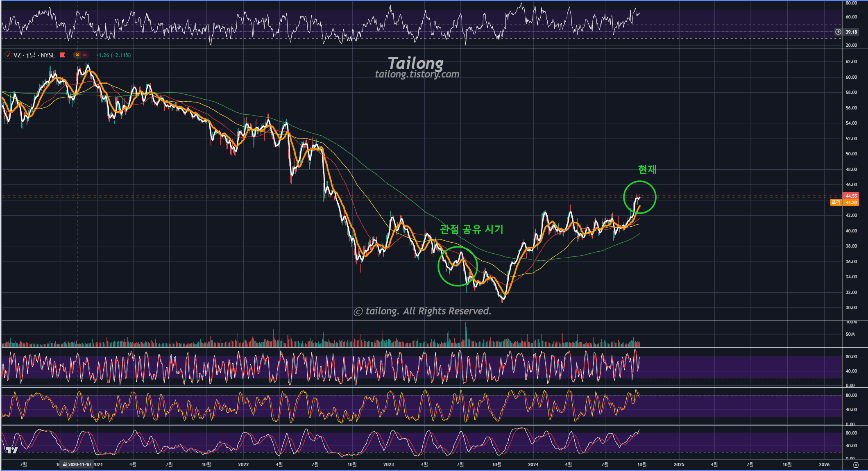Click the 2024 label on time axis
868x471 pixels.
point(533,464)
